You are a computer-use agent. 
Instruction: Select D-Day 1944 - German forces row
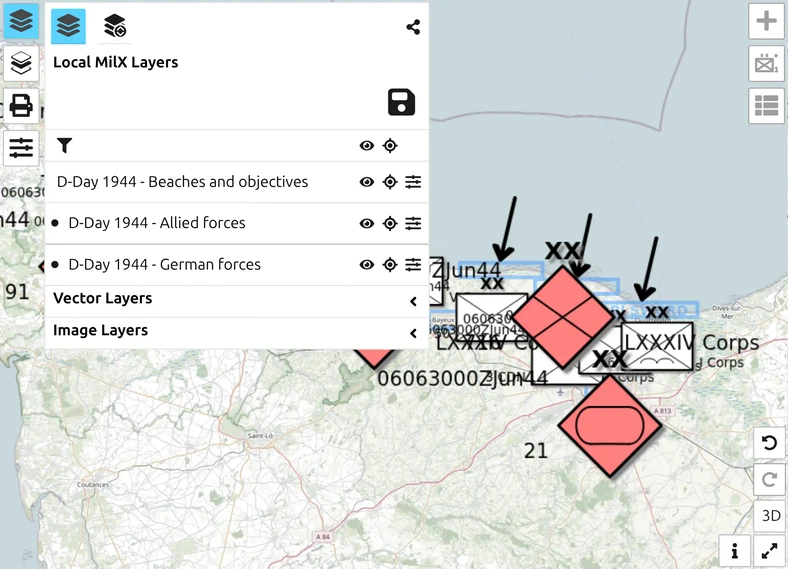237,265
